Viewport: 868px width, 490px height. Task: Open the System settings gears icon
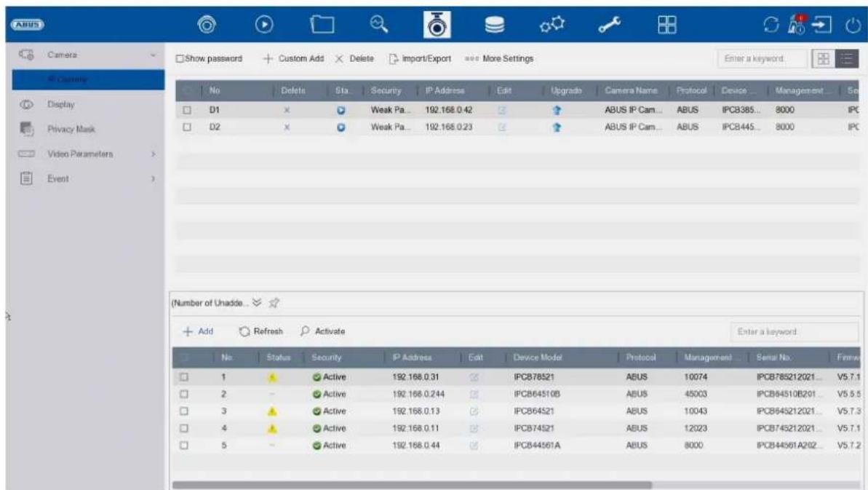coord(552,25)
